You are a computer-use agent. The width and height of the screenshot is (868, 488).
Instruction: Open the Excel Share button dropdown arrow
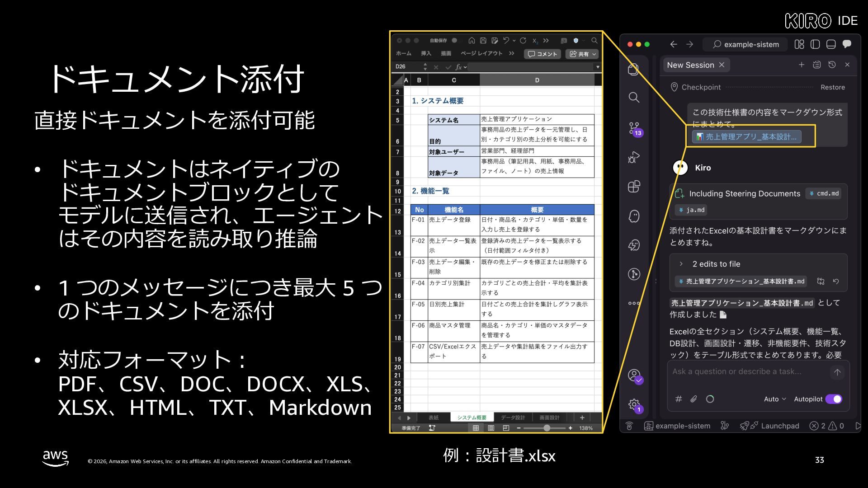coord(594,54)
